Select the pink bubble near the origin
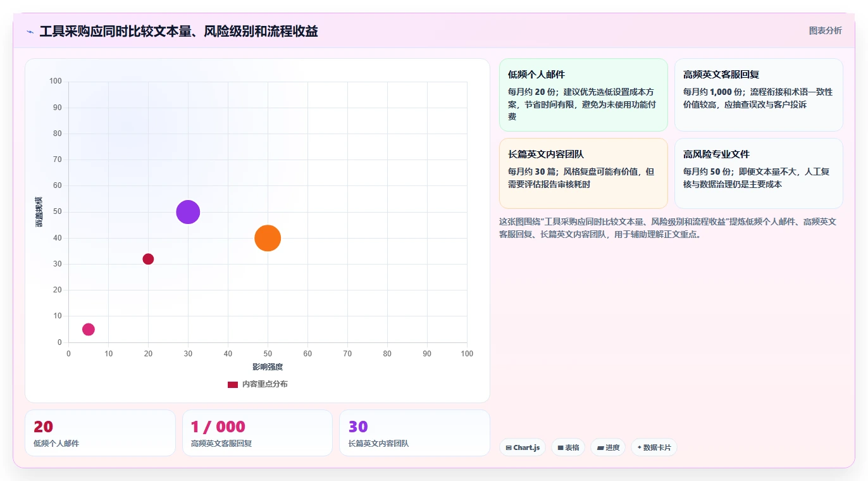The height and width of the screenshot is (481, 868). point(89,329)
